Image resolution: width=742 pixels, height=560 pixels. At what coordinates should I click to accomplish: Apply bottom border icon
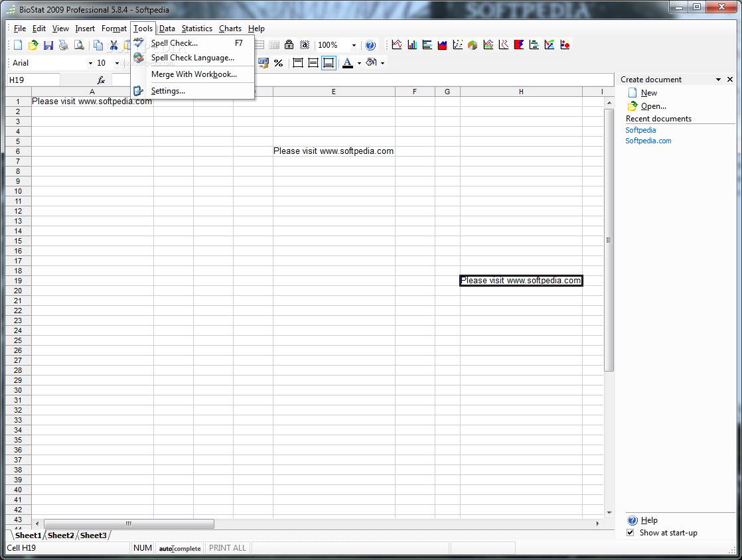(329, 63)
